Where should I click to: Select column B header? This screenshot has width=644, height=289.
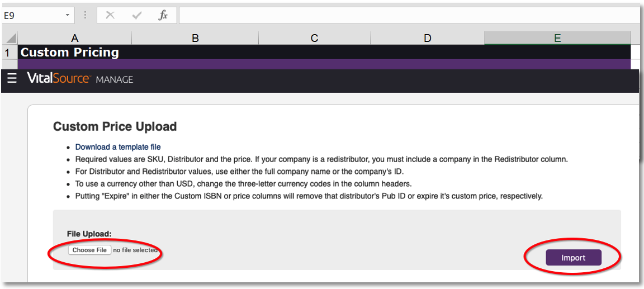coord(195,38)
